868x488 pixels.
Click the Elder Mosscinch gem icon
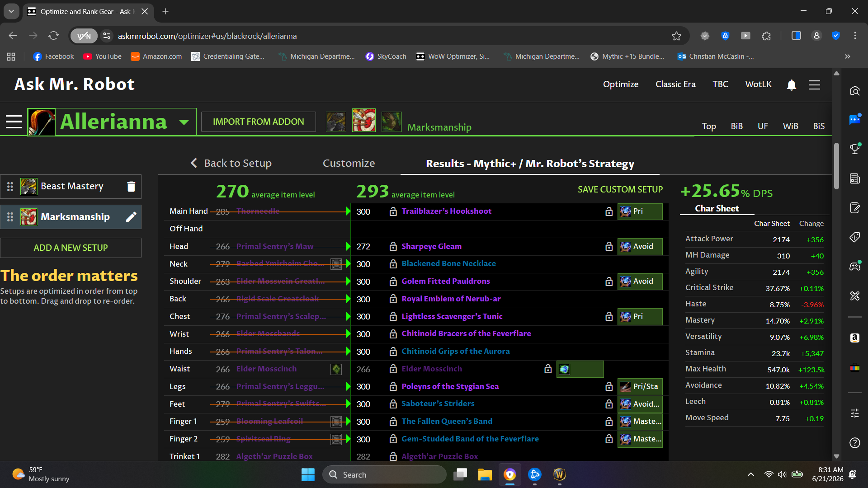pyautogui.click(x=336, y=369)
